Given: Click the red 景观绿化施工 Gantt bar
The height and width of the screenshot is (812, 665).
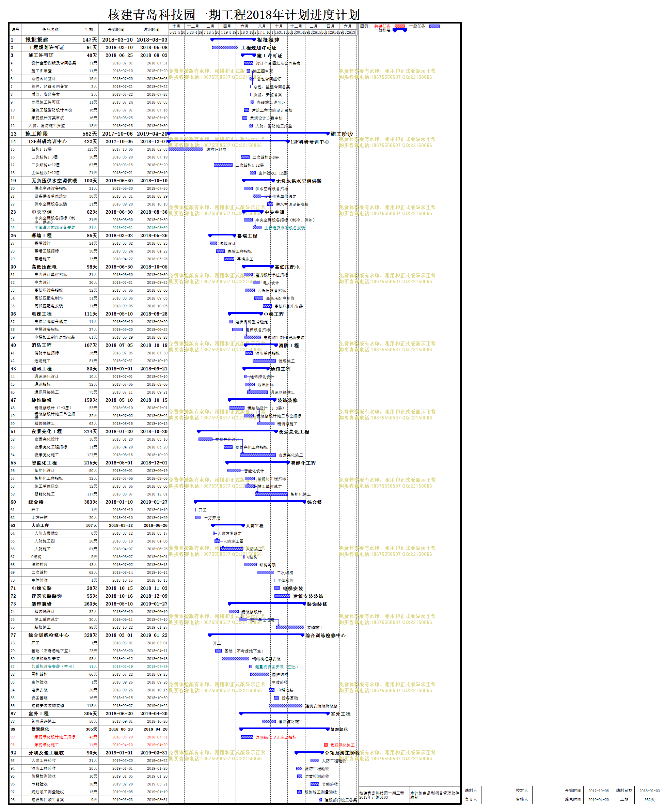Looking at the screenshot, I should pyautogui.click(x=326, y=745).
